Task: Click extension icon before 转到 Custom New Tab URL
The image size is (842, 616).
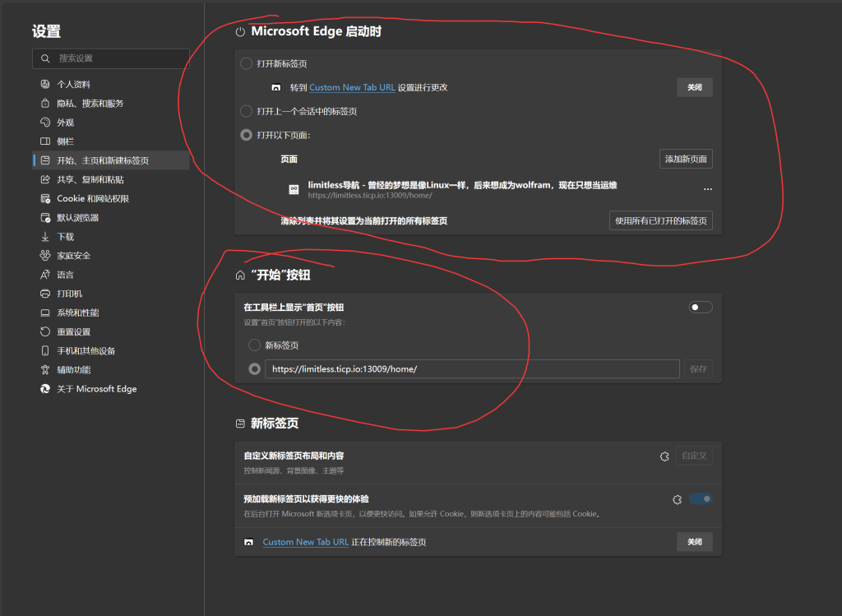Action: click(276, 87)
